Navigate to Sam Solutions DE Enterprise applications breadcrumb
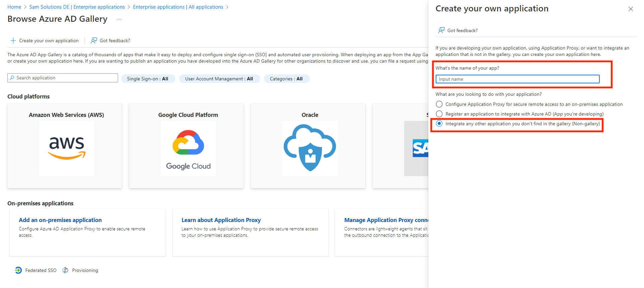 77,7
